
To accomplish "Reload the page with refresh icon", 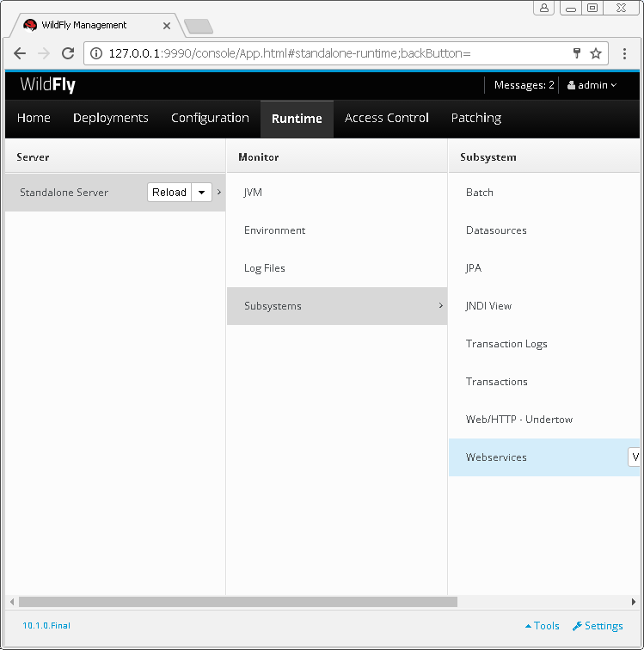I will coord(68,53).
